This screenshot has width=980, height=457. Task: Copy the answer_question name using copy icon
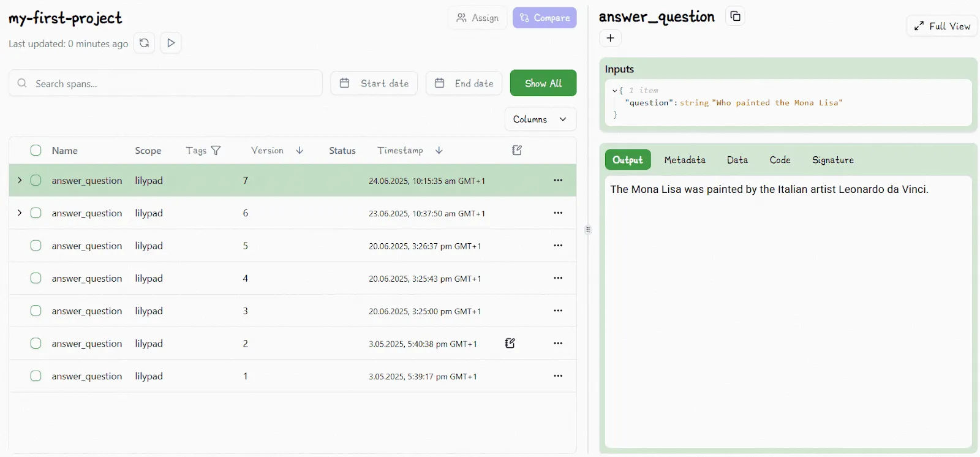(x=735, y=17)
